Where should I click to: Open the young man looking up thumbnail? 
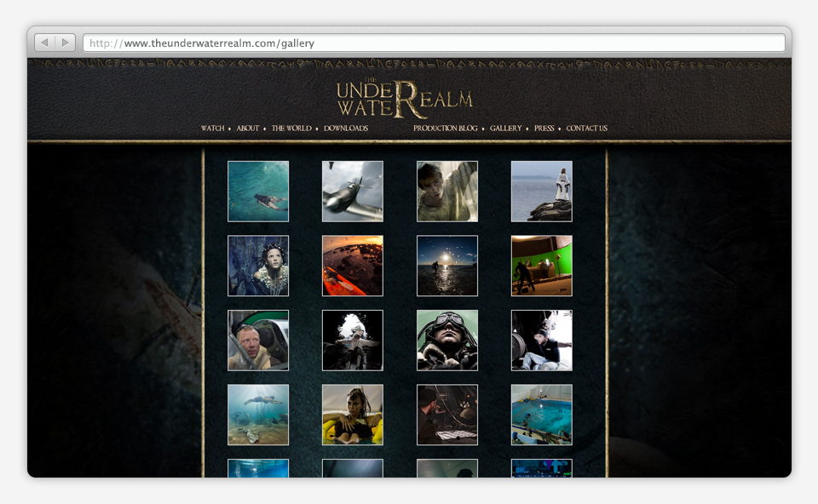point(447,192)
